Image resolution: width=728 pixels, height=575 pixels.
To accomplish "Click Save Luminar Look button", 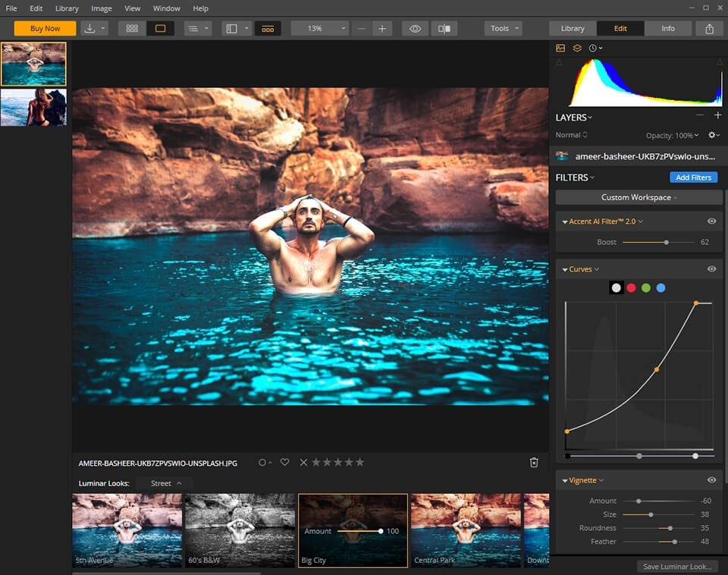I will [677, 566].
